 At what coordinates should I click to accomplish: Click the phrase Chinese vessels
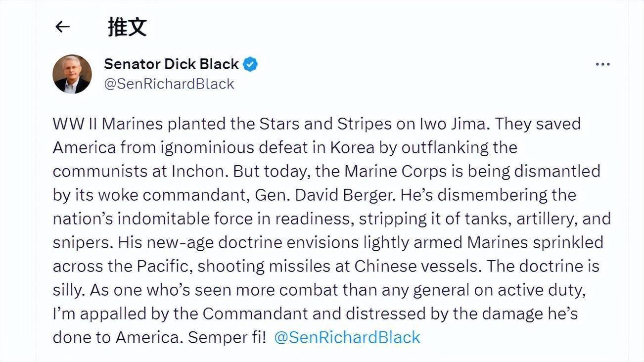pyautogui.click(x=415, y=266)
